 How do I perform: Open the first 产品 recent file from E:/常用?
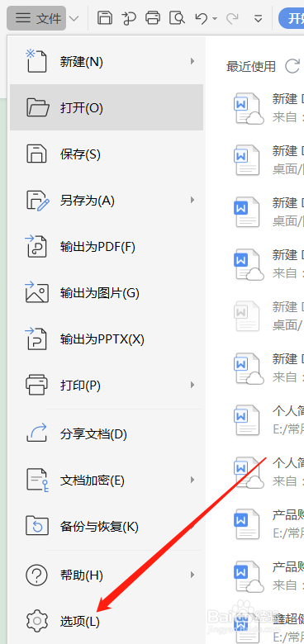pos(268,523)
